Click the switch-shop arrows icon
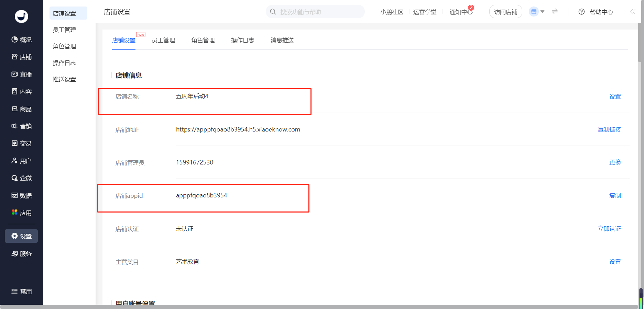644x309 pixels. pos(555,12)
